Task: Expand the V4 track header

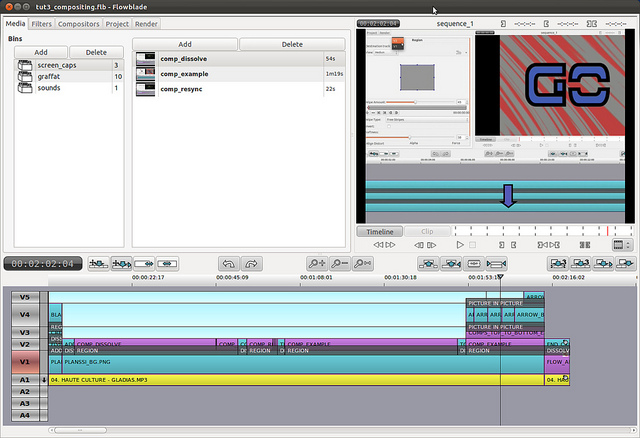Action: pyautogui.click(x=24, y=314)
